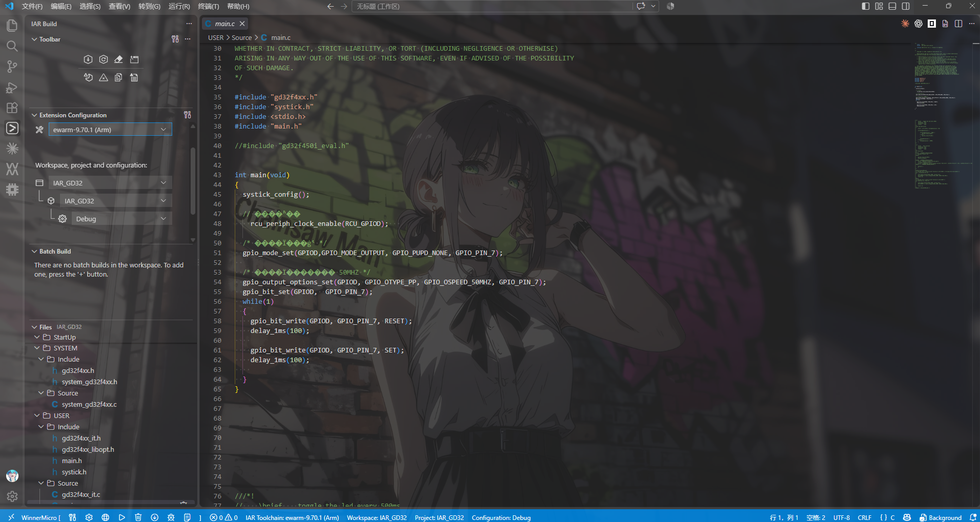The image size is (980, 522).
Task: Open the Accounts avatar in activity bar
Action: click(12, 476)
